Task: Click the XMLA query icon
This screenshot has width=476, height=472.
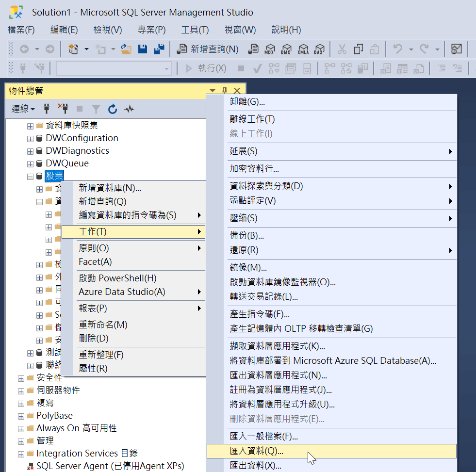Action: point(303,49)
